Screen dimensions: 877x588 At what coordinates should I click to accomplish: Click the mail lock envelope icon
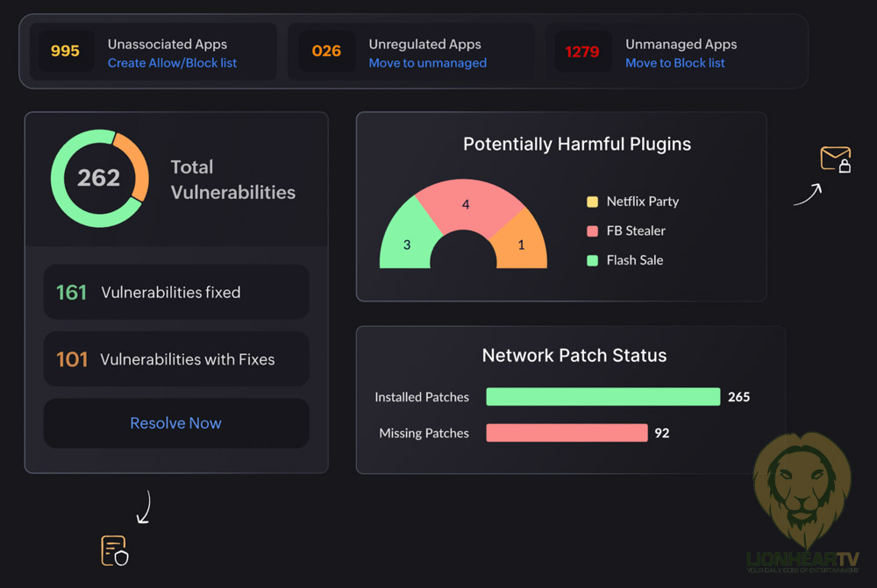835,159
